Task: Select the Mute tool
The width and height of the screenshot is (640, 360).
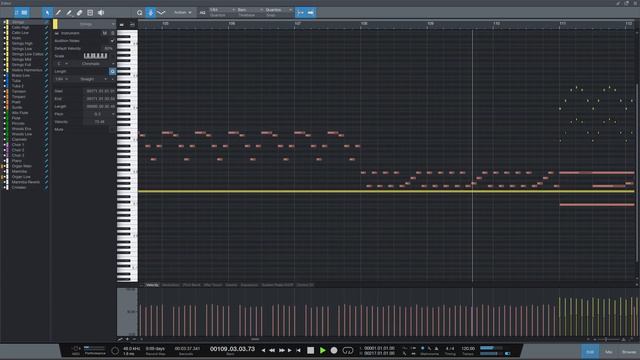Action: [x=90, y=13]
